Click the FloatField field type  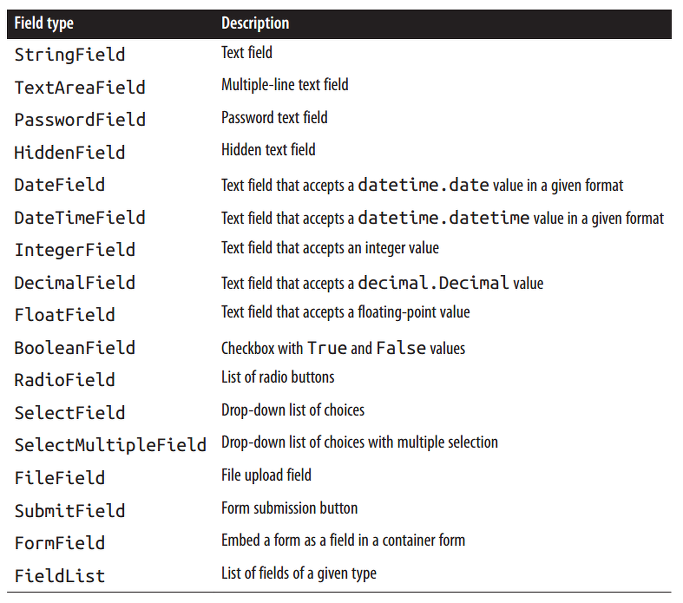(65, 315)
